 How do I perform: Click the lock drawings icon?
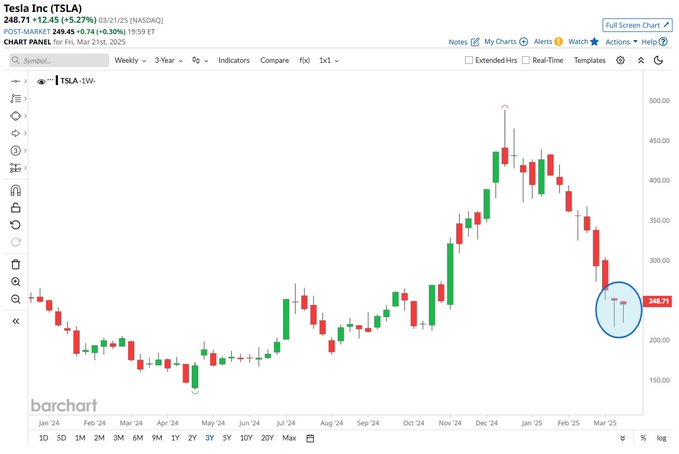click(x=16, y=208)
